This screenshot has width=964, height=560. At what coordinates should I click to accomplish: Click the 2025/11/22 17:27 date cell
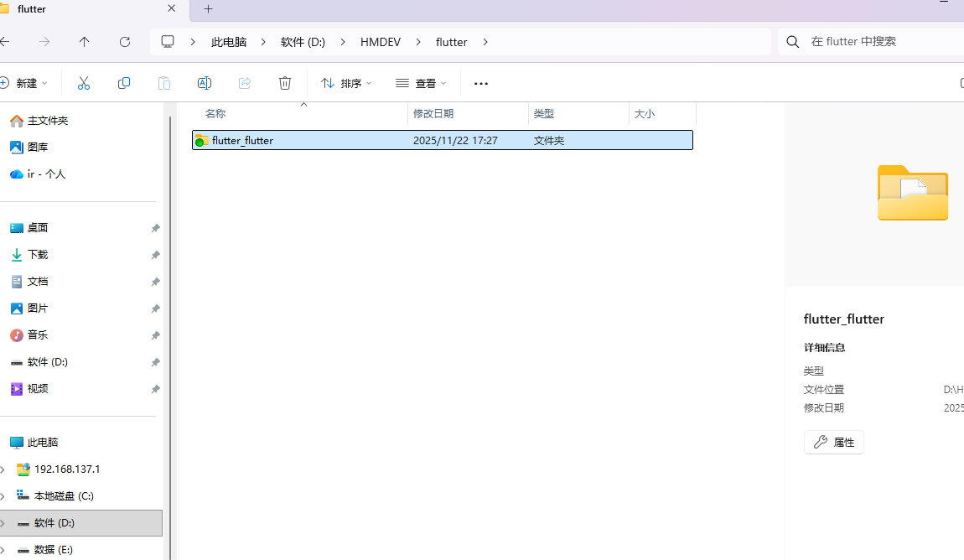455,141
